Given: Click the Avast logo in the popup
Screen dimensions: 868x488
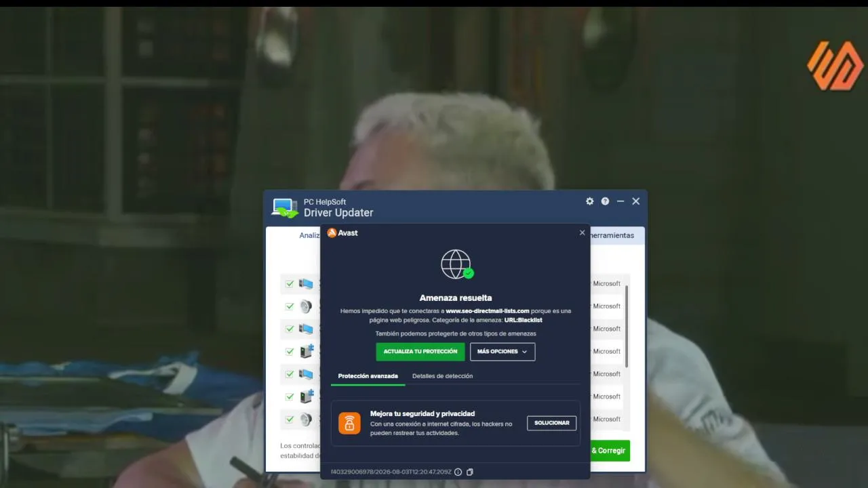Looking at the screenshot, I should [x=342, y=232].
